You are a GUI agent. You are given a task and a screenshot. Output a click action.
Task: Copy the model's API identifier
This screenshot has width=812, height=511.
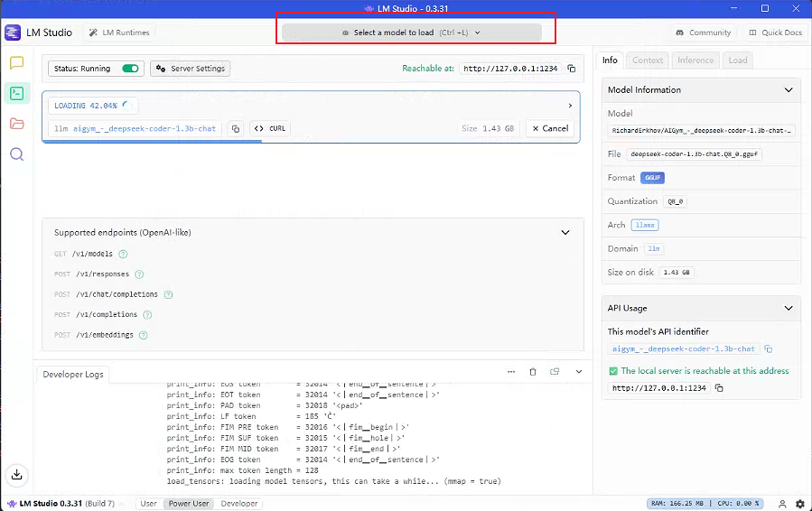(x=769, y=349)
